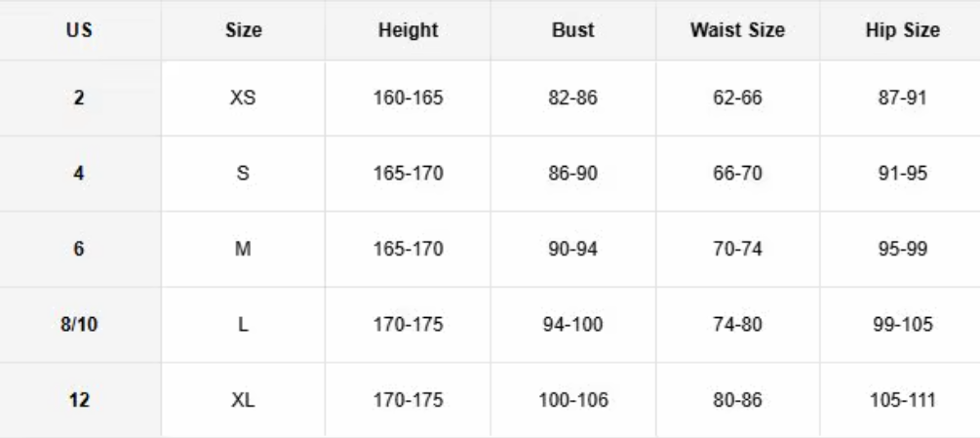Select bust value 82-86

572,99
